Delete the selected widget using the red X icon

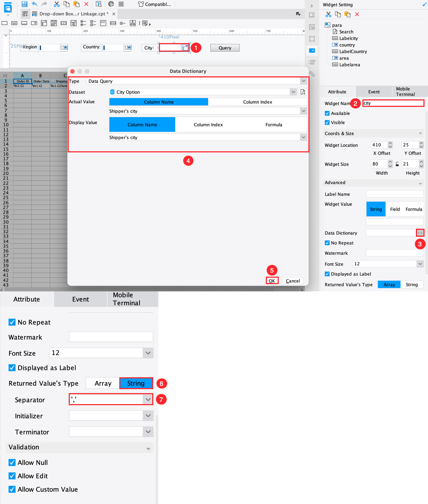coord(357,14)
